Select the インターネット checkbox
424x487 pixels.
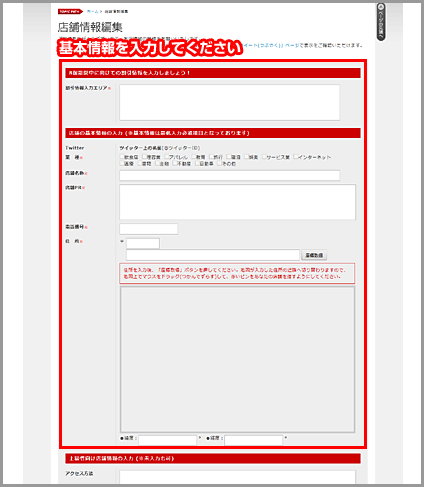pos(295,157)
